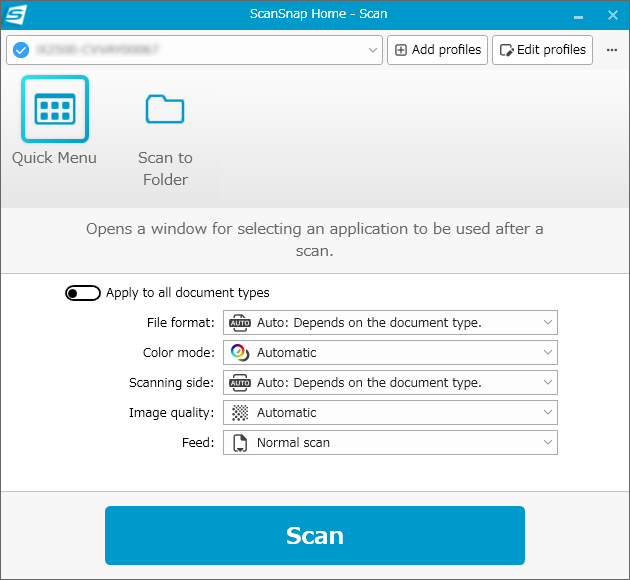Click the 'Scanning side:' label
This screenshot has height=580, width=630.
pos(172,383)
